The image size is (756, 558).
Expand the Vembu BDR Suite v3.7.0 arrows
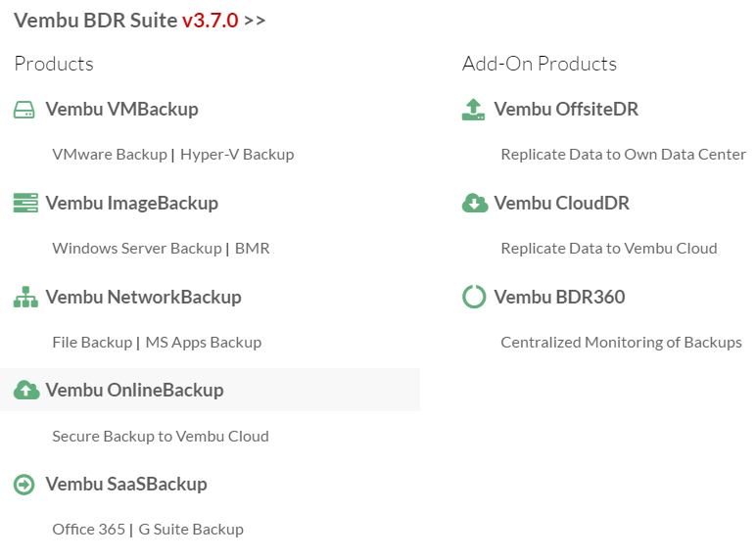click(255, 21)
